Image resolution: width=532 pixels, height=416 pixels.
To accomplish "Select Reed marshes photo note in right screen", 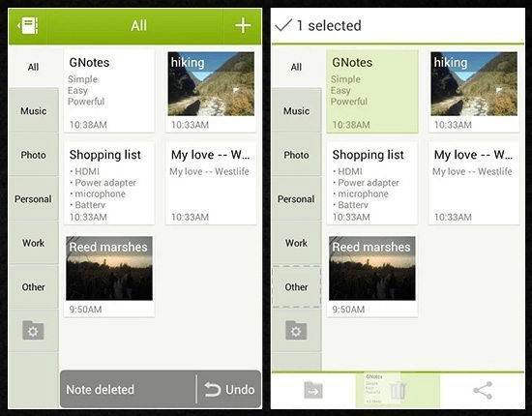I will (x=372, y=276).
